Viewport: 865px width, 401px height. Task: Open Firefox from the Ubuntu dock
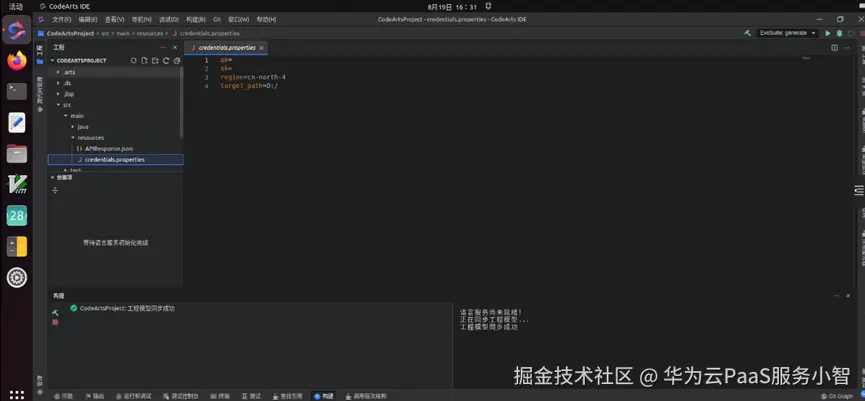(x=17, y=61)
